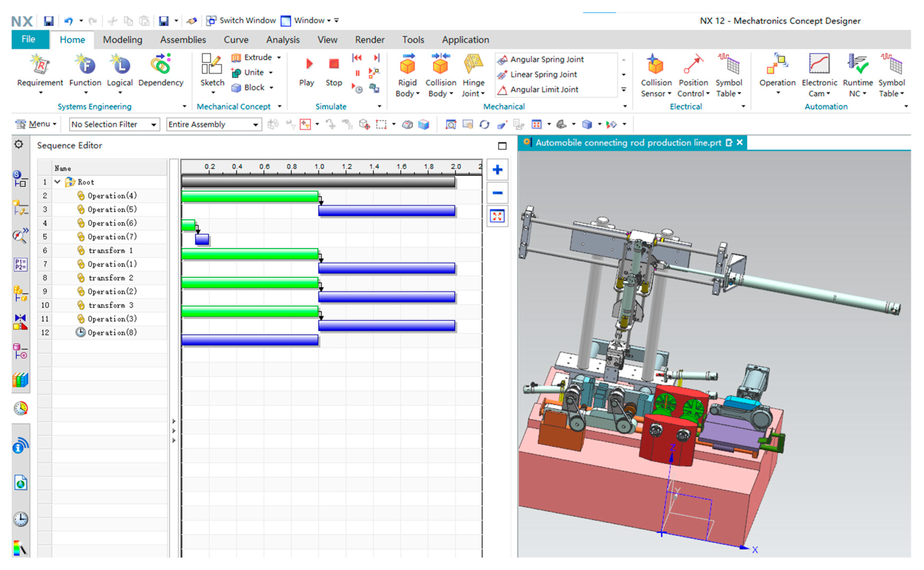
Task: Switch to the Modeling ribbon tab
Action: (x=122, y=40)
